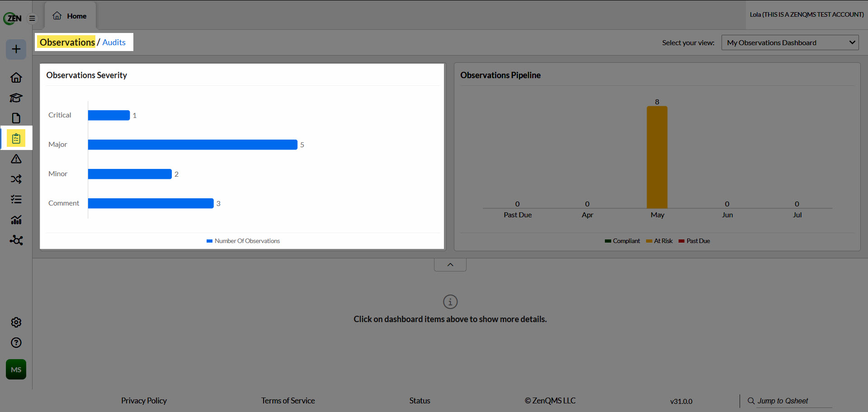Open the Change Control shuffle arrows icon
The image size is (868, 412).
[x=16, y=179]
